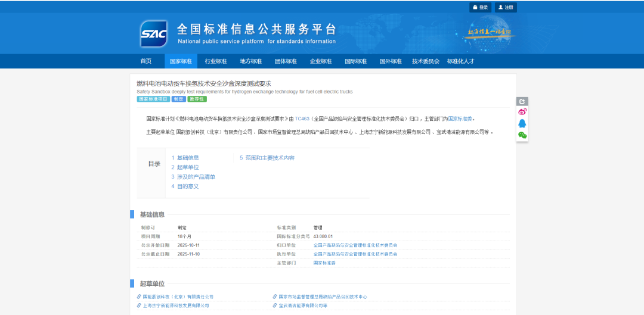The image size is (644, 315).
Task: Open the TC463 committee link
Action: 302,118
